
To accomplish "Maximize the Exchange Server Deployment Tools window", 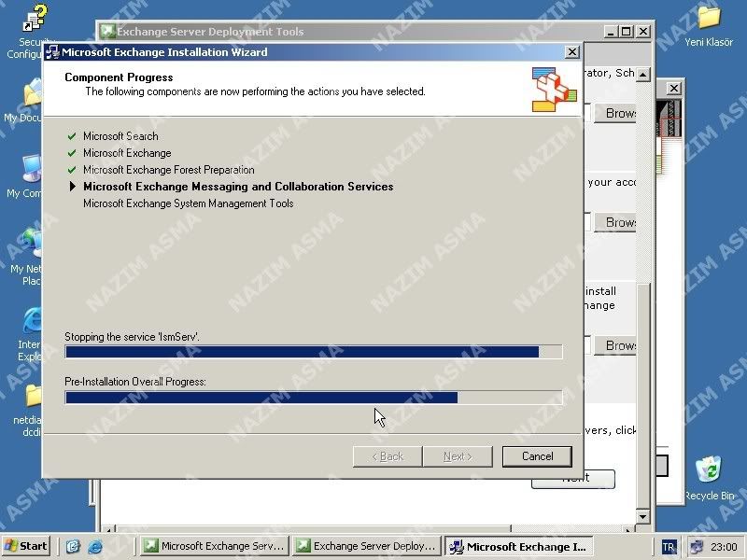I will [x=626, y=32].
